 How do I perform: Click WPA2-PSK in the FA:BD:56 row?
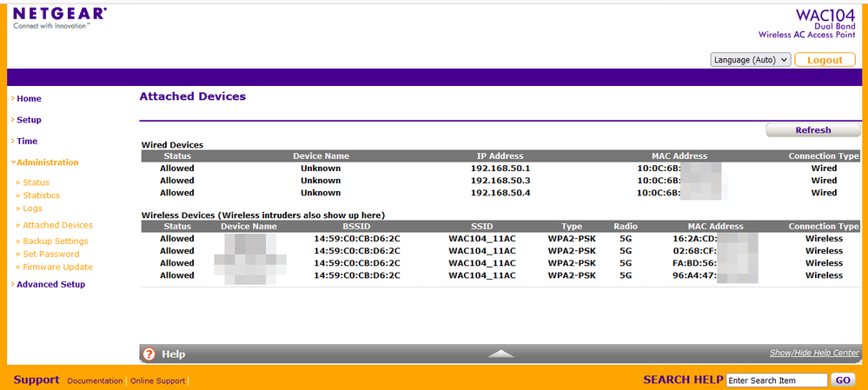point(572,263)
